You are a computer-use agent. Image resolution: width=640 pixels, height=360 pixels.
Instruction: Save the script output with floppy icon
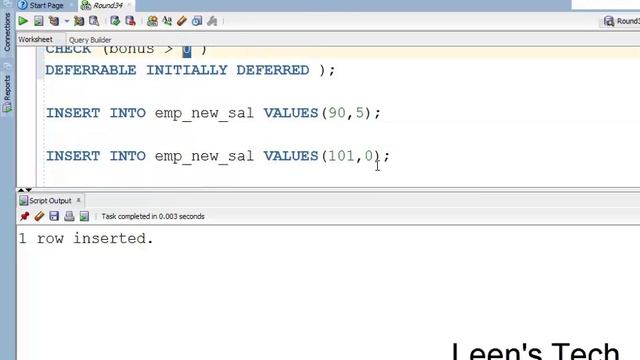[54, 216]
